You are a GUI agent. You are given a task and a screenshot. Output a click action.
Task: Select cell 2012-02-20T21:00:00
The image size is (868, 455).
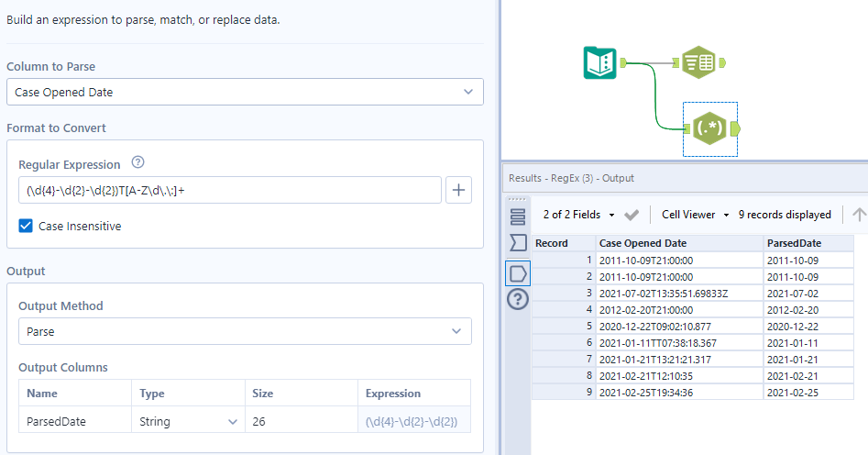[x=679, y=310]
